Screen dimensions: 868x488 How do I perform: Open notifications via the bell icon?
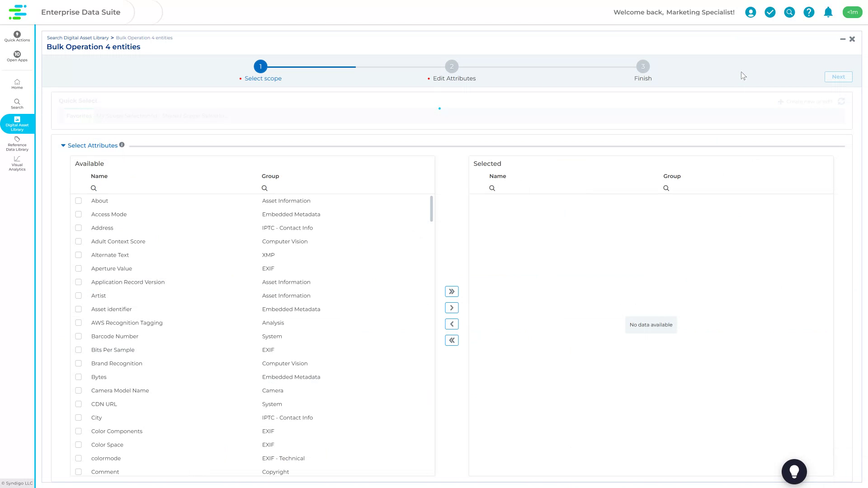[x=828, y=12]
